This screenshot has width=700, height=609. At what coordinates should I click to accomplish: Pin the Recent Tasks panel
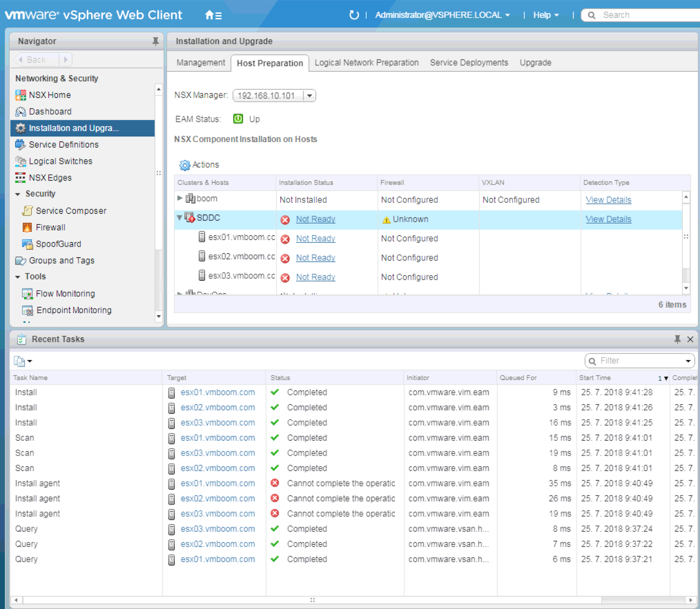(x=677, y=339)
